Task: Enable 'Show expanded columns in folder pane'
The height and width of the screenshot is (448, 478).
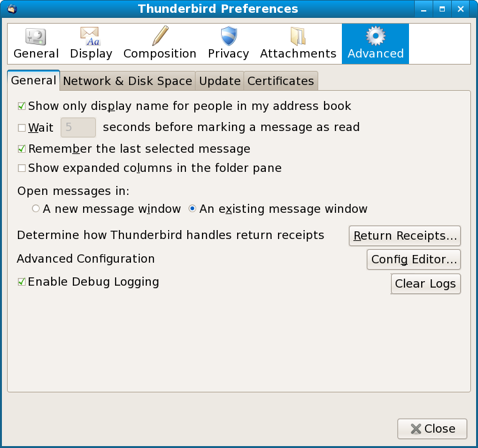Action: pos(22,168)
